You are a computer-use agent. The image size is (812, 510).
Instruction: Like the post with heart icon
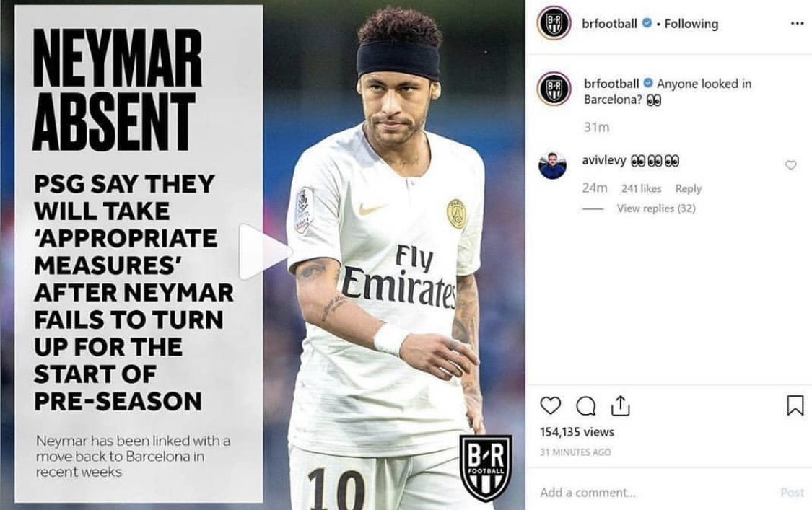(x=550, y=405)
